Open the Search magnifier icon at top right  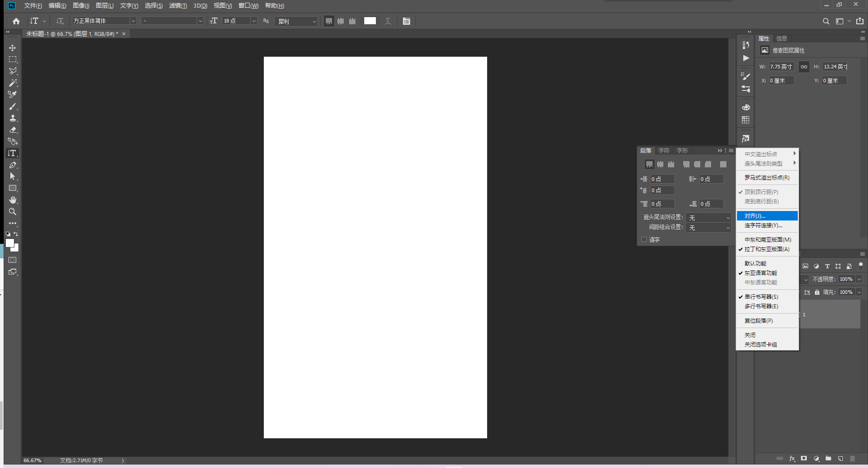tap(826, 21)
